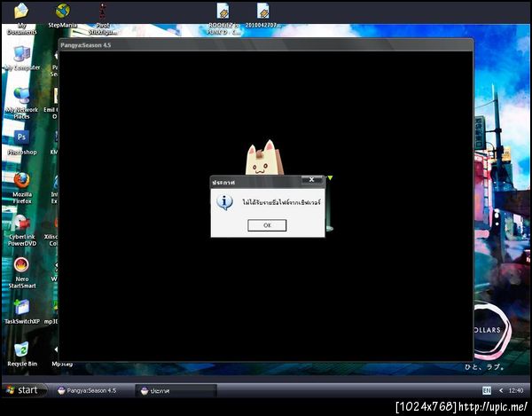Open My Computer desktop icon
Screen dimensions: 532x416
coord(22,59)
